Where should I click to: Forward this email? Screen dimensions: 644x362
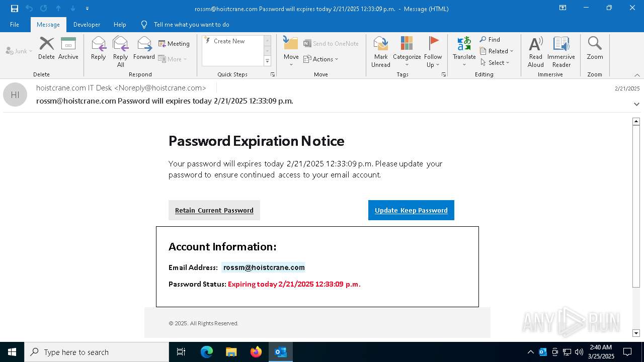(x=144, y=48)
